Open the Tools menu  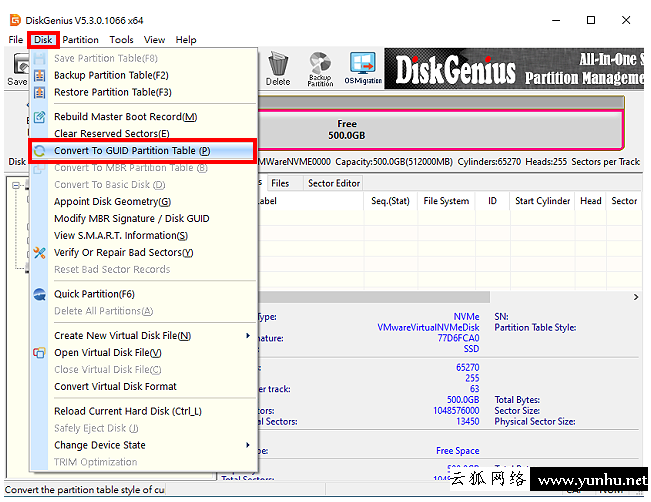[121, 40]
